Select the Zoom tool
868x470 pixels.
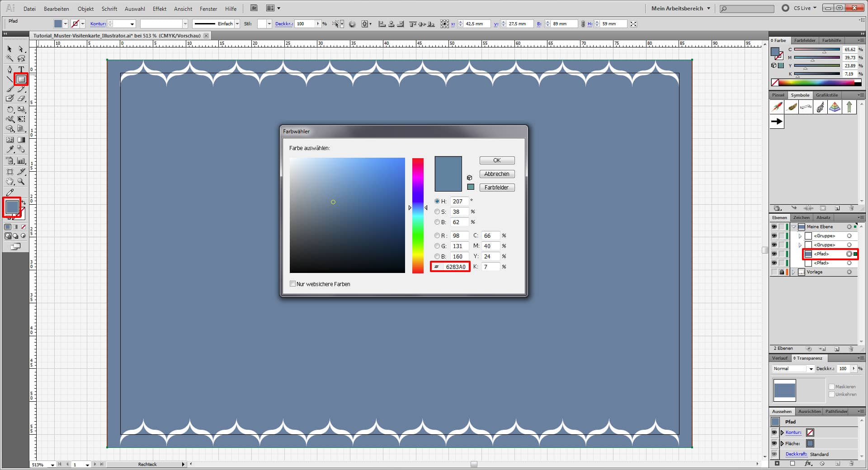pos(21,182)
